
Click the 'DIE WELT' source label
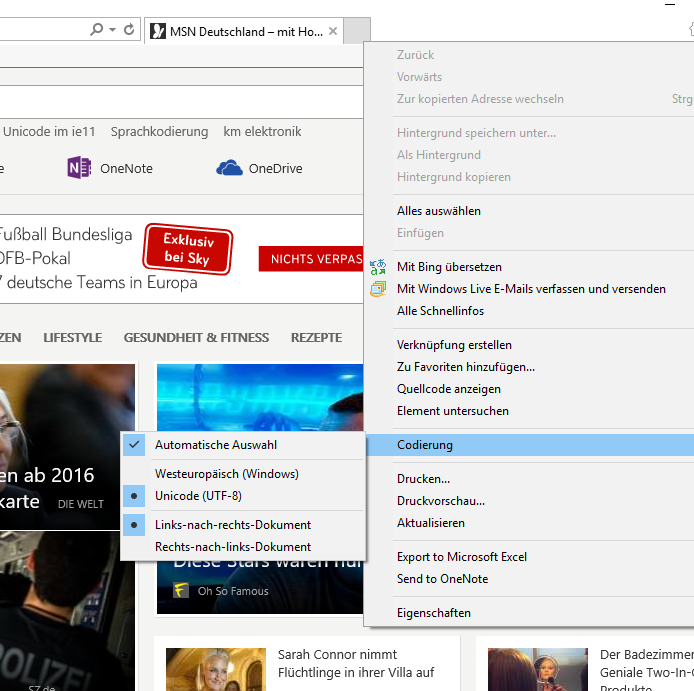81,504
